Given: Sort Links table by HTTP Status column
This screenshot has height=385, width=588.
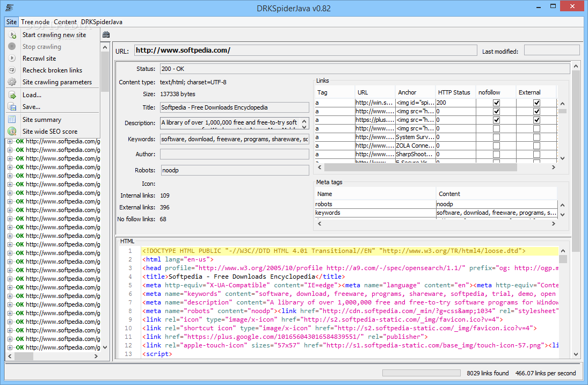Looking at the screenshot, I should (456, 92).
